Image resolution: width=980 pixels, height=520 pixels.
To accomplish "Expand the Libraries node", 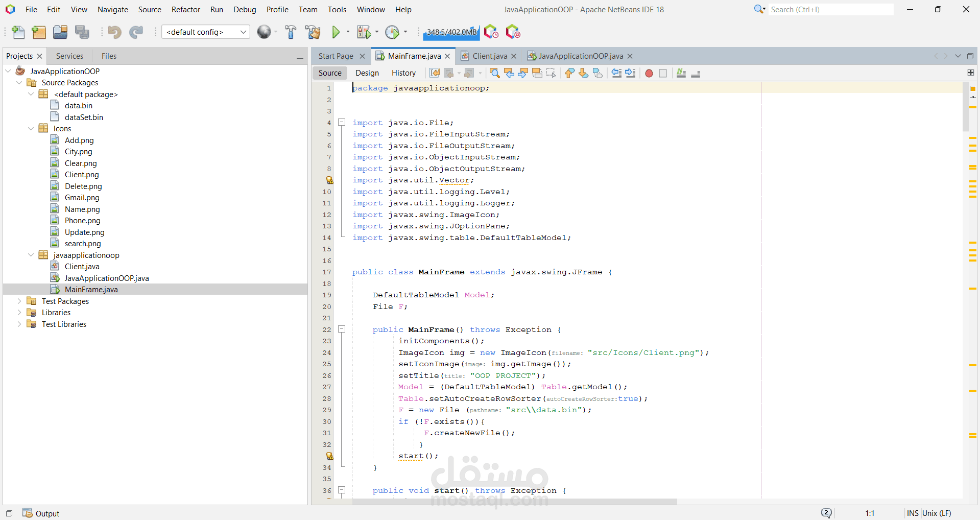I will click(19, 313).
